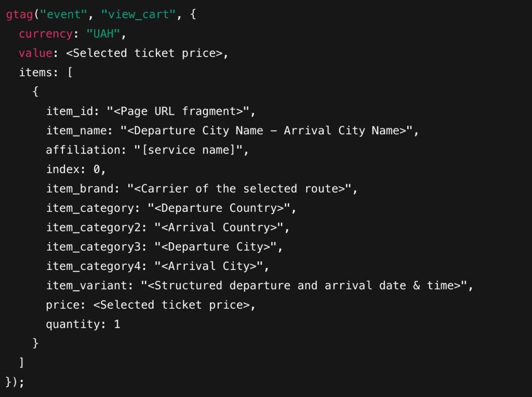
Task: Click item_category4 Arrival City value
Action: 209,266
